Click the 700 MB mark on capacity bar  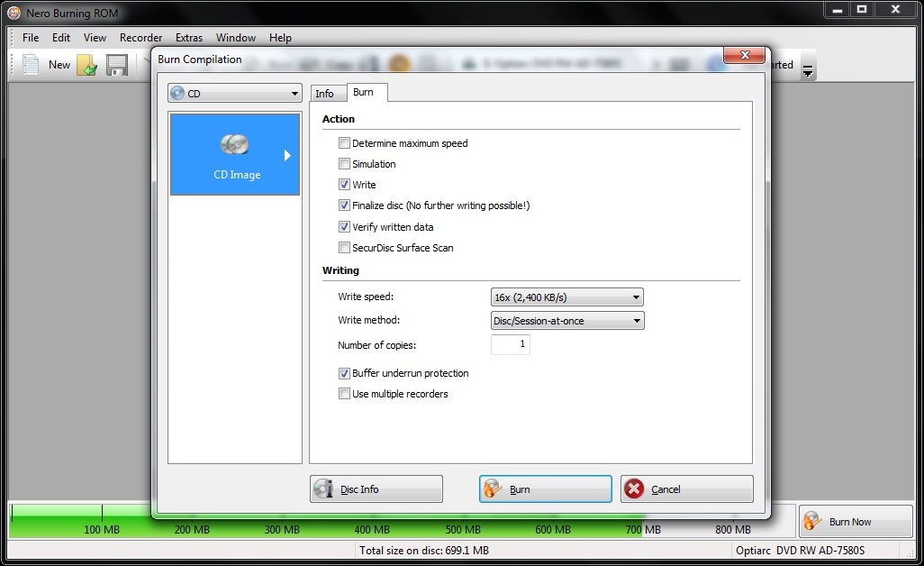pyautogui.click(x=643, y=529)
